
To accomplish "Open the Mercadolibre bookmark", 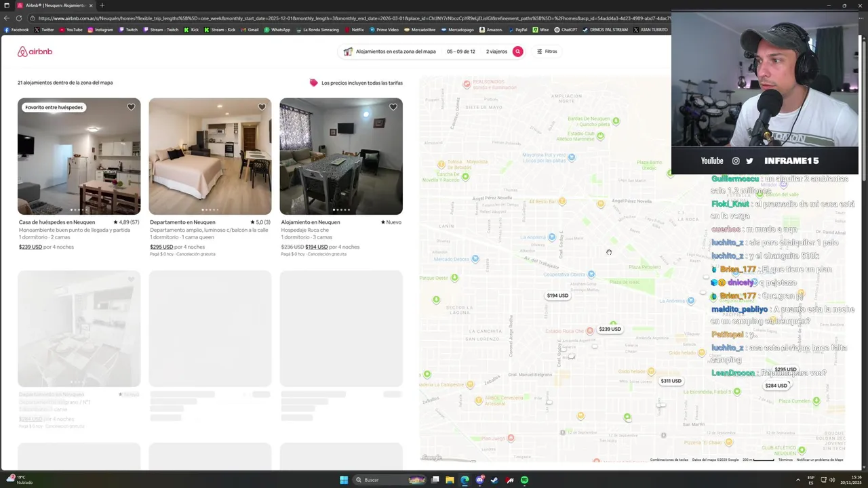I will (419, 30).
